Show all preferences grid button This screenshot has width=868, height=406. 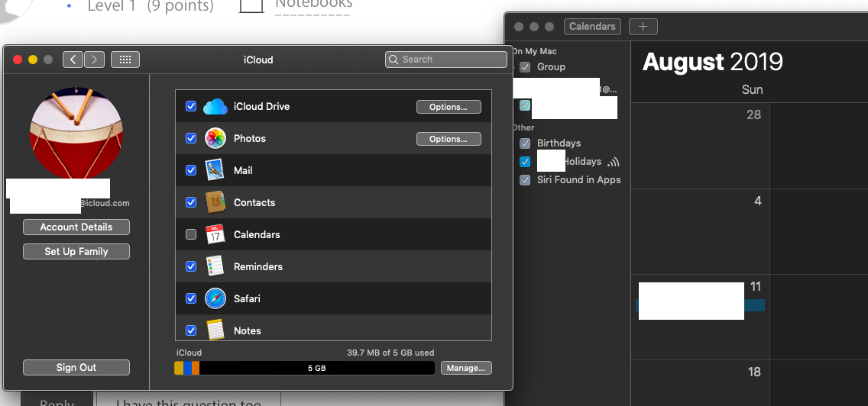125,60
